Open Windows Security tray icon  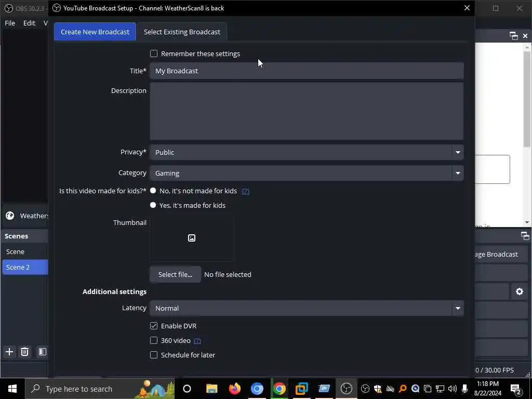378,389
